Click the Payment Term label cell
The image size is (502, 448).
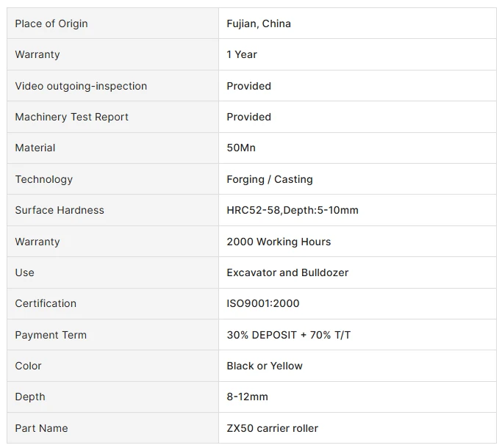[112, 335]
